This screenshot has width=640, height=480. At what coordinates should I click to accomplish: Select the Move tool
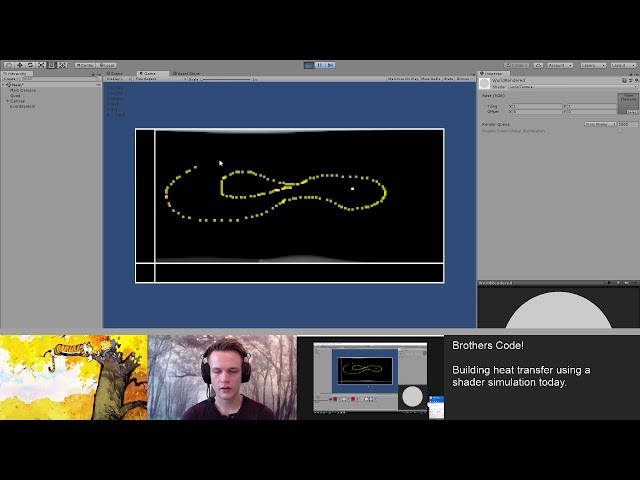(19, 65)
